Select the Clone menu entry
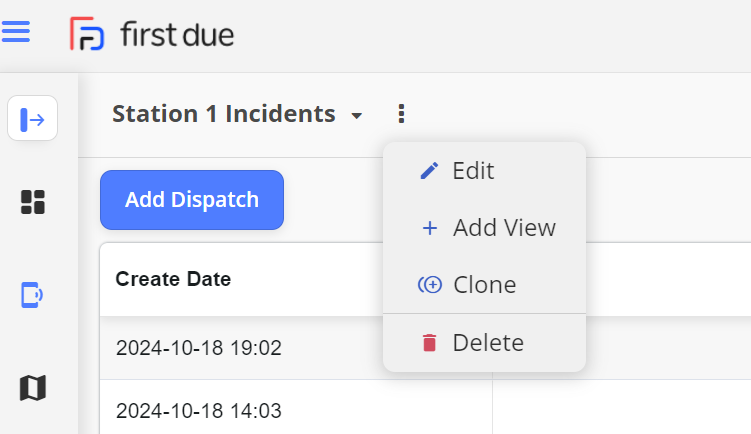 pos(485,285)
